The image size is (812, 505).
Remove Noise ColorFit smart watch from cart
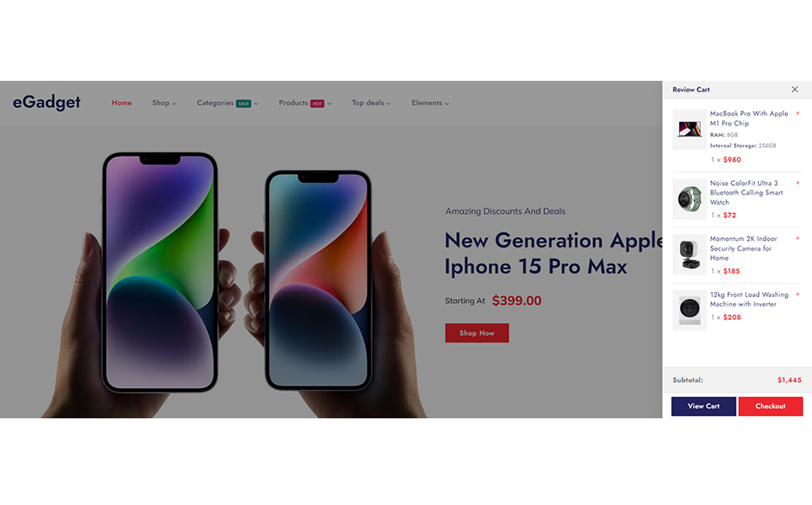pos(798,183)
